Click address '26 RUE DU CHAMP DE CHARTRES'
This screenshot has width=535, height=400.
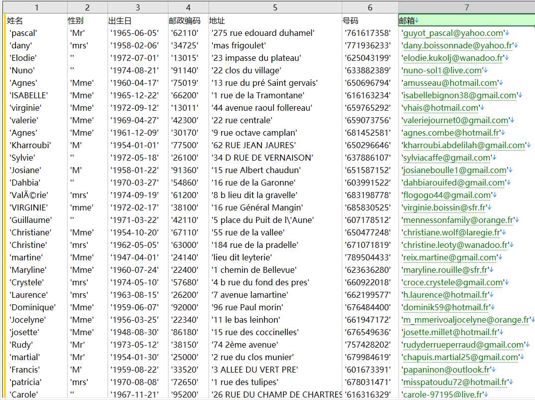pyautogui.click(x=276, y=395)
